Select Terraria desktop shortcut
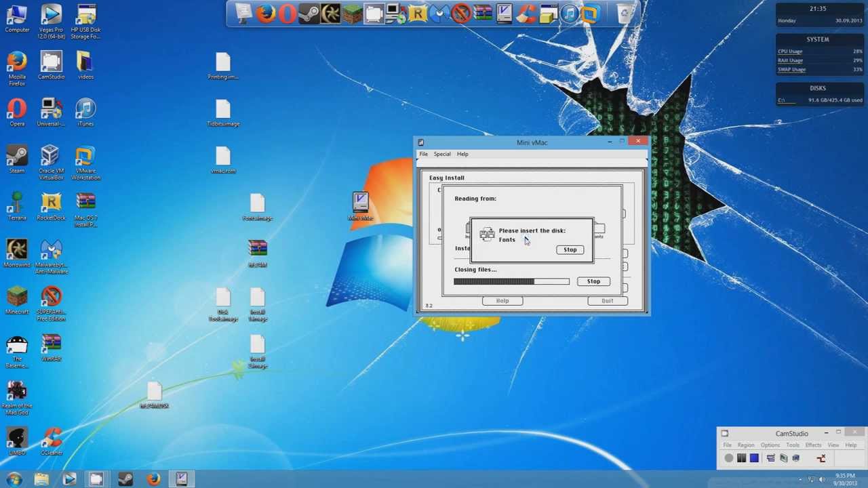 point(17,207)
